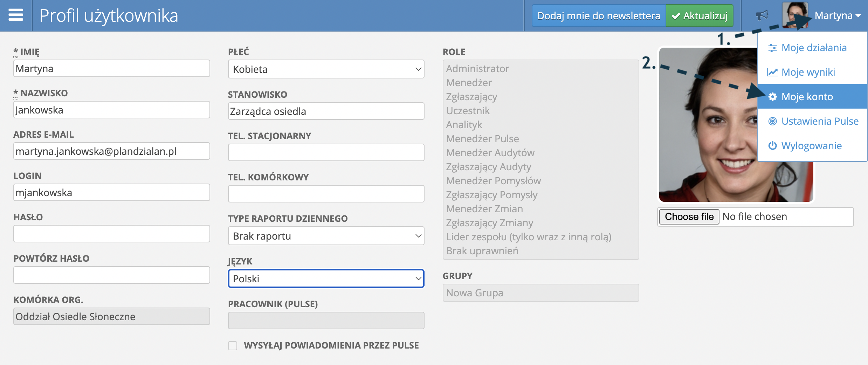This screenshot has height=365, width=868.
Task: Click the Imię field containing Martyna
Action: pyautogui.click(x=112, y=68)
